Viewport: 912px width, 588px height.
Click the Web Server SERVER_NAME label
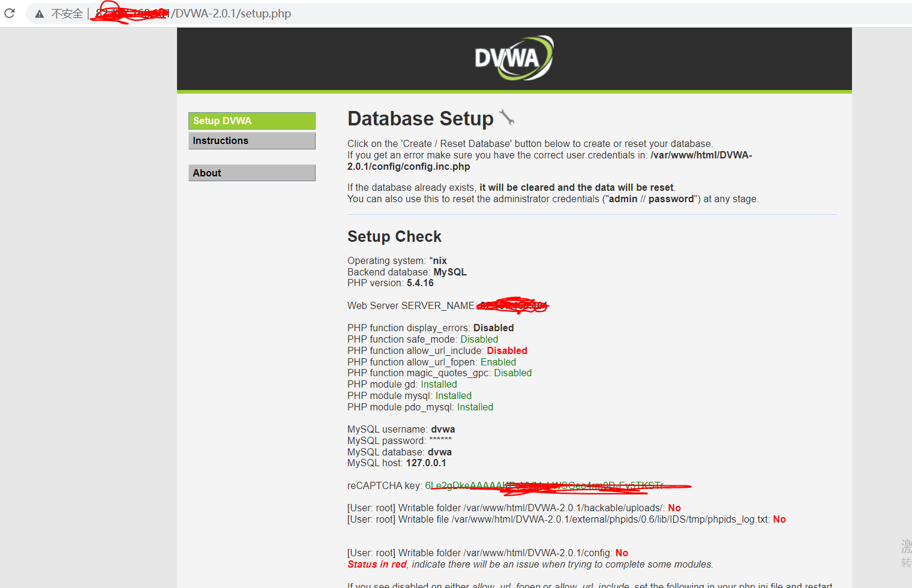tap(411, 306)
